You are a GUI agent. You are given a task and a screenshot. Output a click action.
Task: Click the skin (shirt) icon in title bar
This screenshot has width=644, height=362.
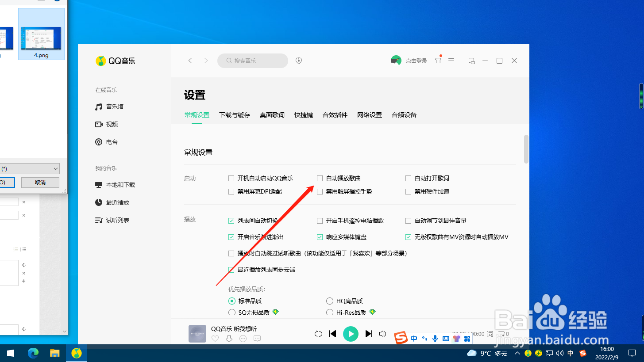[438, 61]
